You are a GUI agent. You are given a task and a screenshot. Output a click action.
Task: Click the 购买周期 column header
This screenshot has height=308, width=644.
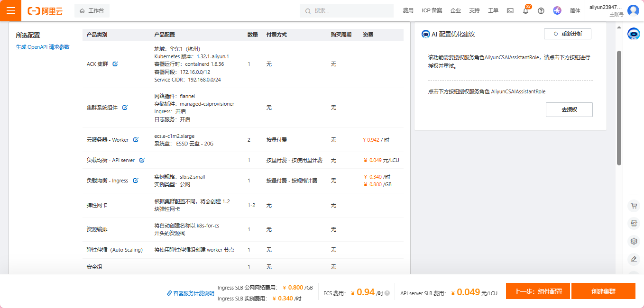point(341,35)
